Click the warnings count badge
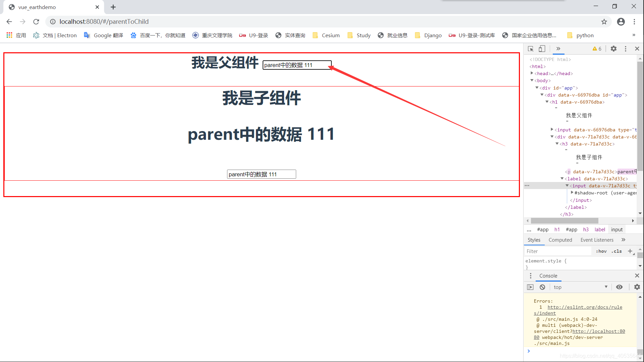 pyautogui.click(x=597, y=49)
